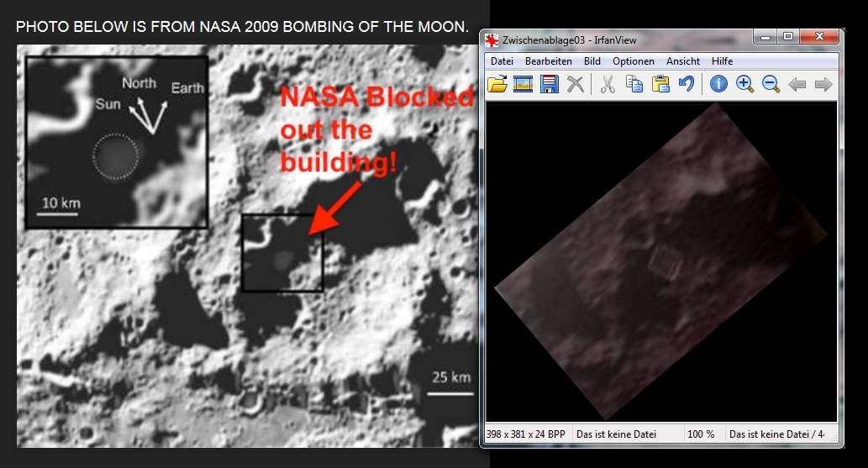
Task: Open the Bearbeiten menu
Action: (549, 61)
